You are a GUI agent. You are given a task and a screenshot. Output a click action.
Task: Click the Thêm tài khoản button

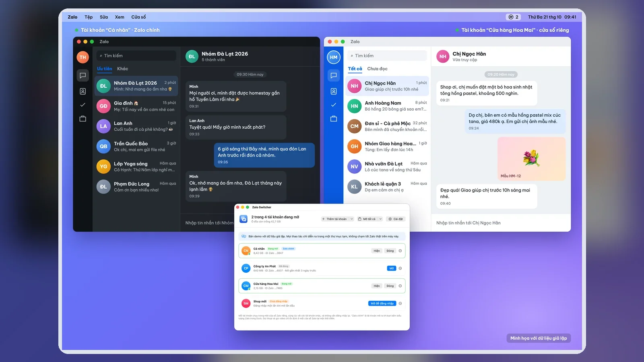coord(334,219)
